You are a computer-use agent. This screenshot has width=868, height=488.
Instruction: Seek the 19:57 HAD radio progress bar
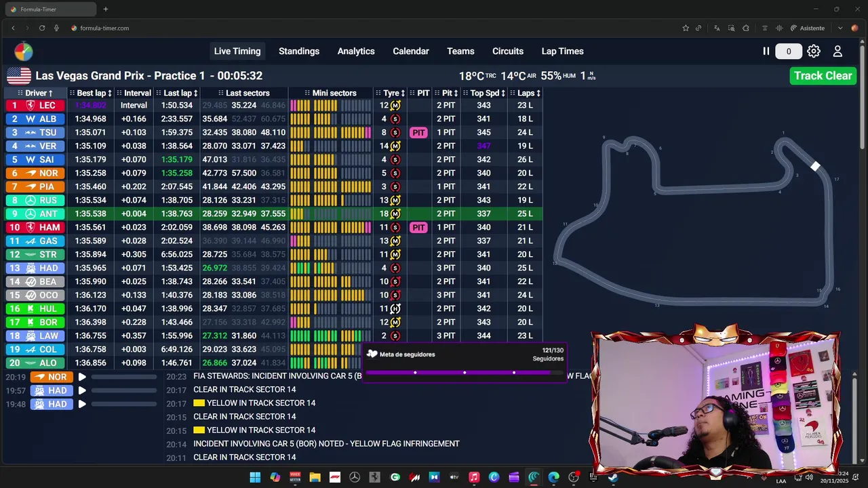pos(124,390)
